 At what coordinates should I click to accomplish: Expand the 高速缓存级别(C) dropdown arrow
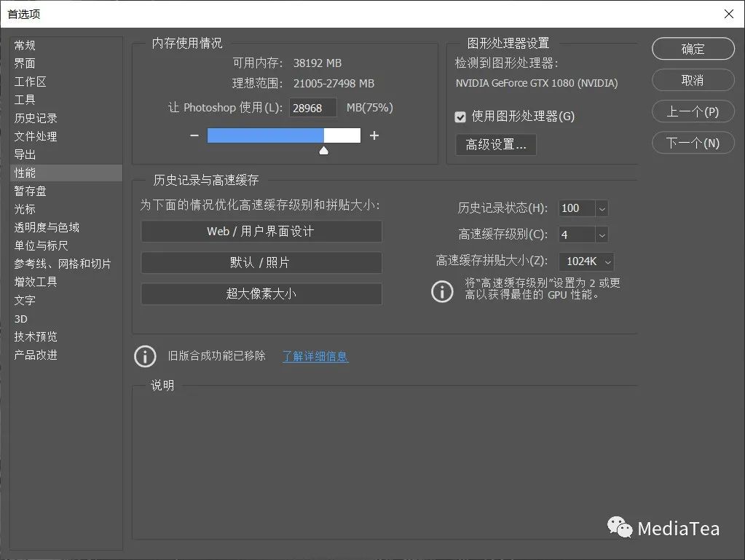(x=602, y=234)
